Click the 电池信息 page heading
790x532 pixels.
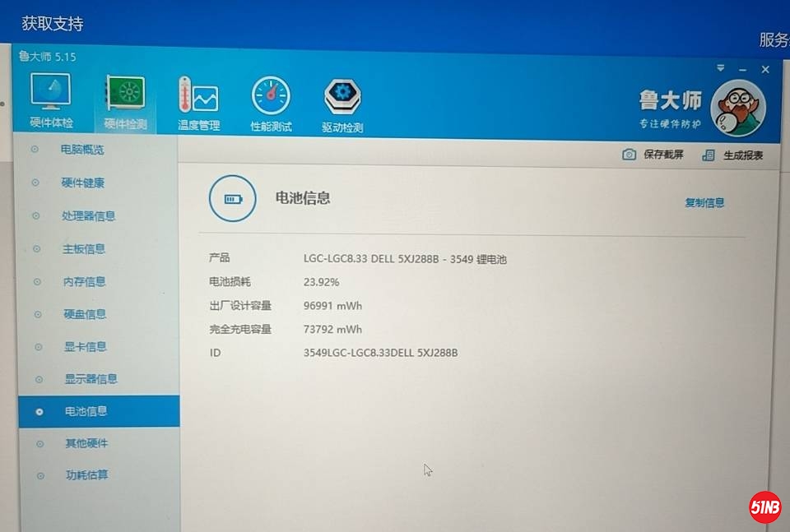click(x=303, y=198)
